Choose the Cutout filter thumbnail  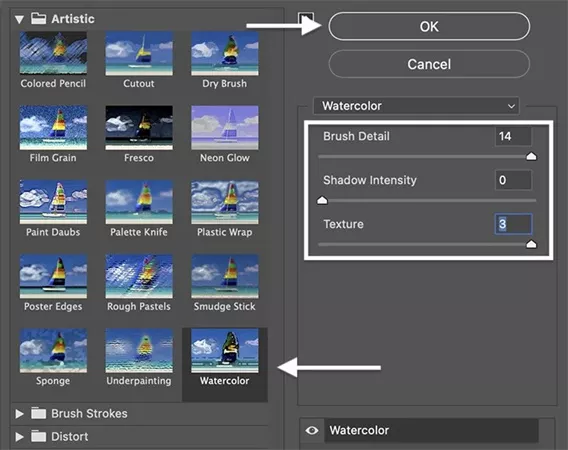[x=139, y=53]
